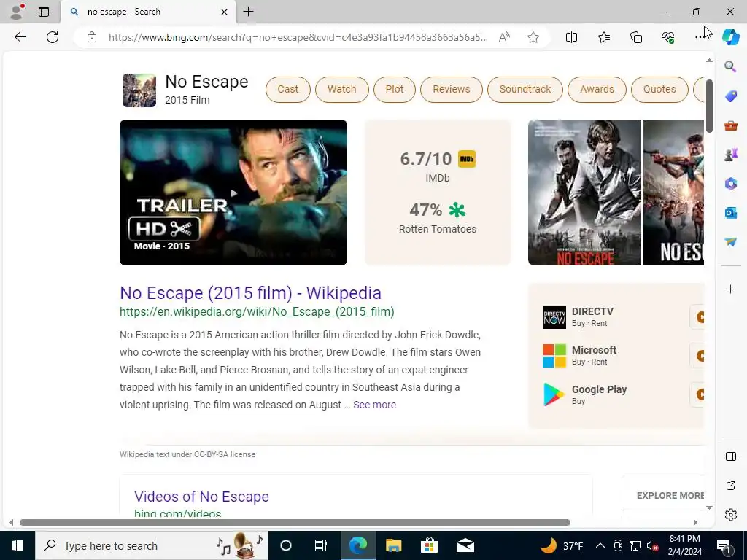
Task: Click the vertical scrollbar up arrow
Action: pyautogui.click(x=709, y=61)
